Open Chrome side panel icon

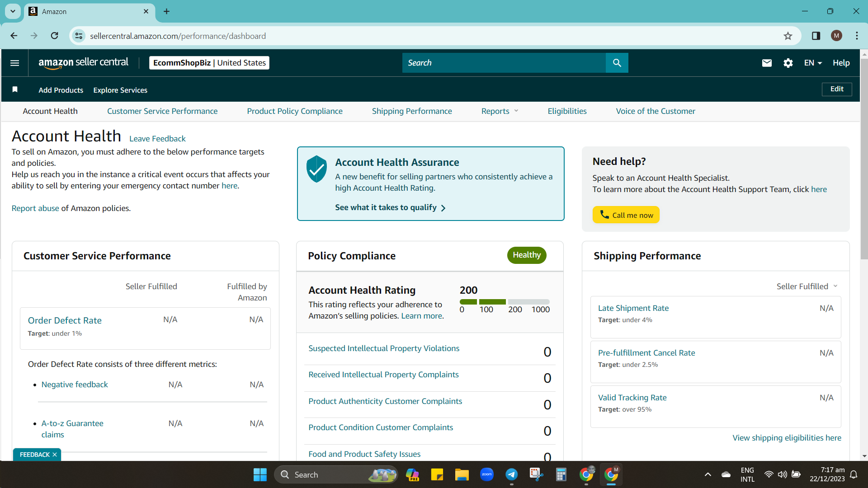pyautogui.click(x=816, y=36)
